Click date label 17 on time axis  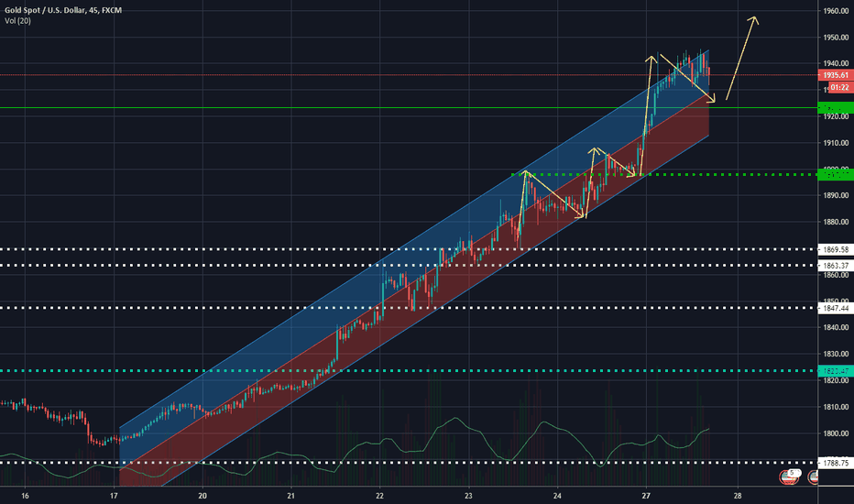click(114, 496)
